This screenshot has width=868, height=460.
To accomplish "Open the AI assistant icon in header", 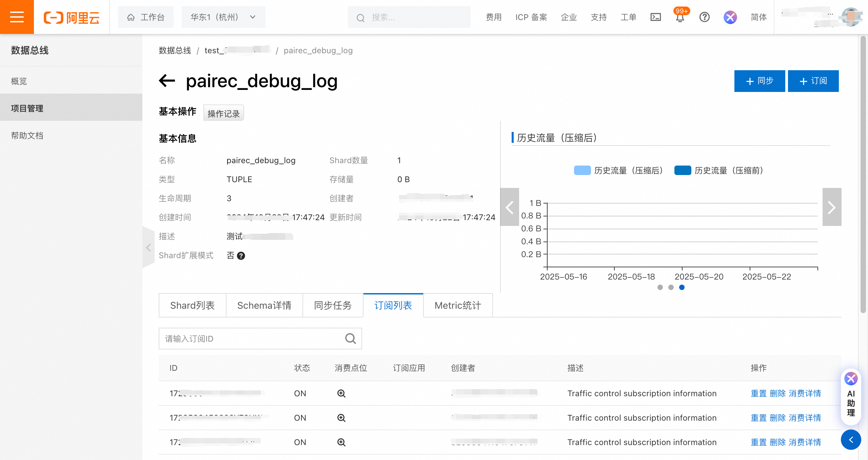I will coord(730,17).
